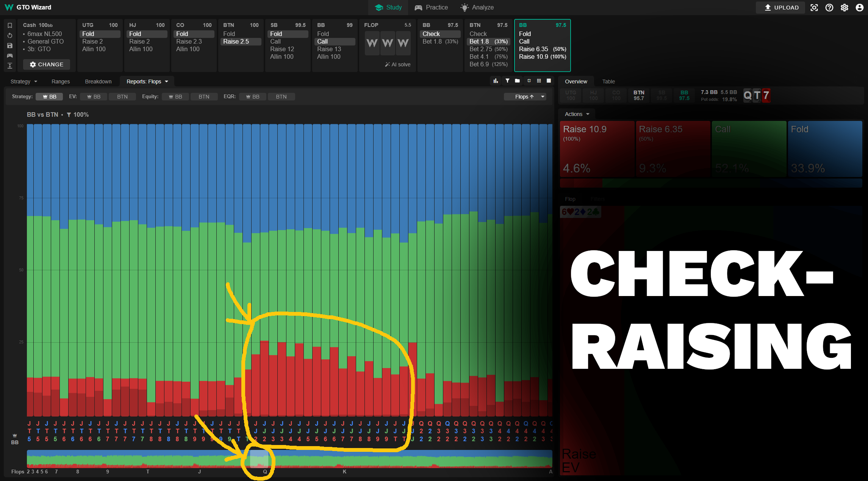Open the settings gear icon in the top bar

click(x=845, y=8)
